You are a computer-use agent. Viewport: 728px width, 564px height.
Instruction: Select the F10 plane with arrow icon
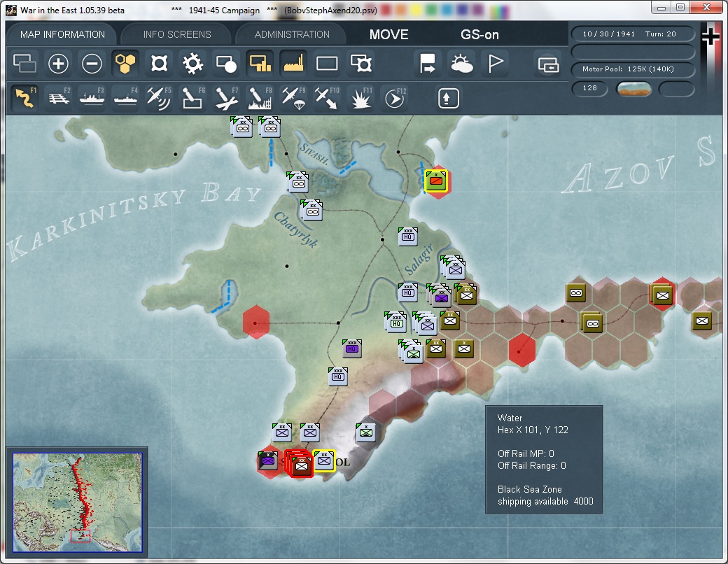[327, 98]
